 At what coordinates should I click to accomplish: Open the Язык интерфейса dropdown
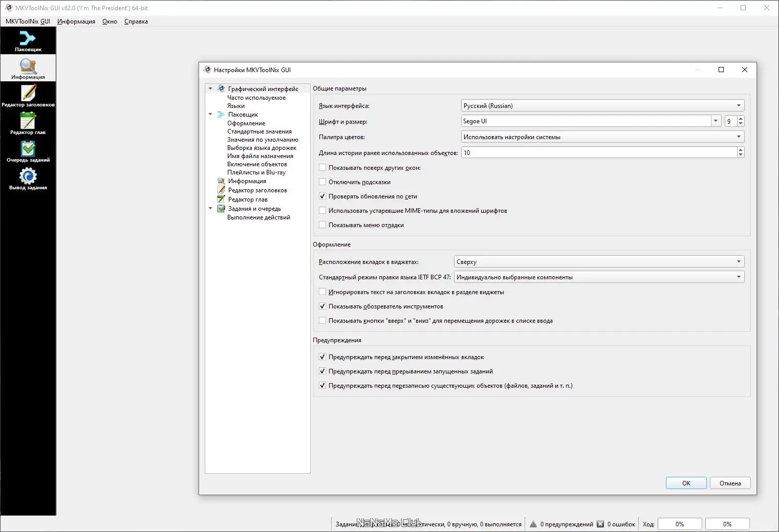(x=602, y=105)
